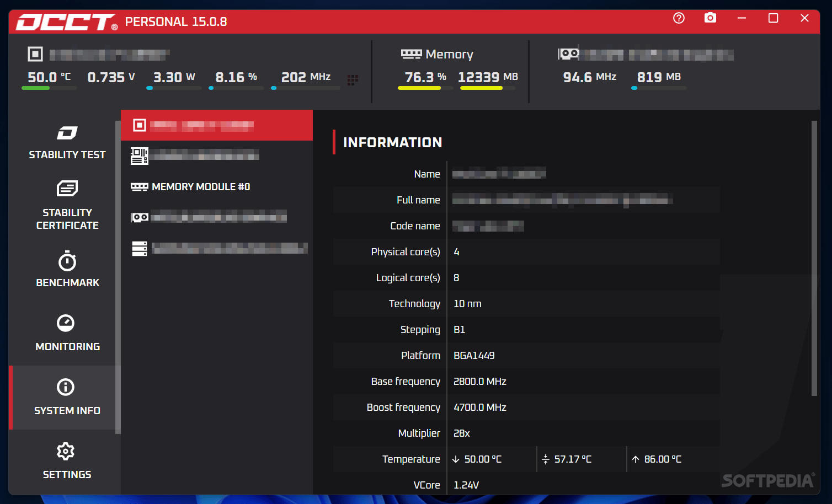
Task: Click the Full name row label
Action: click(418, 200)
